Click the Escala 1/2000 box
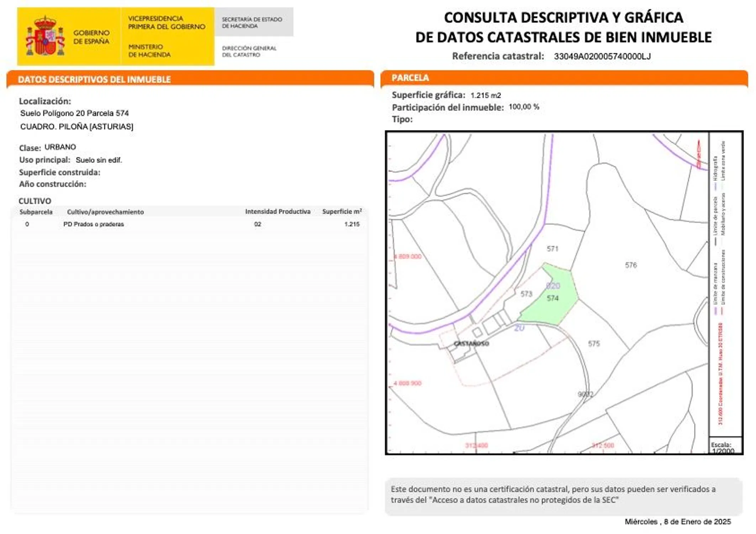Viewport: 756px width, 534px height. (x=724, y=446)
